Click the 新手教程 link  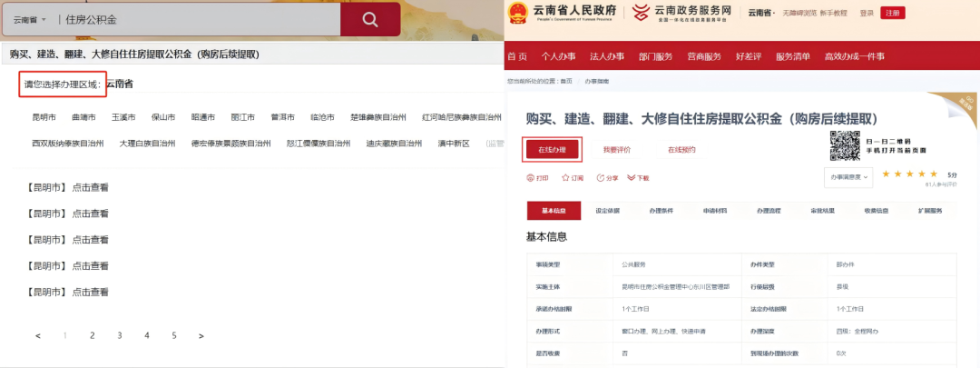(x=834, y=13)
